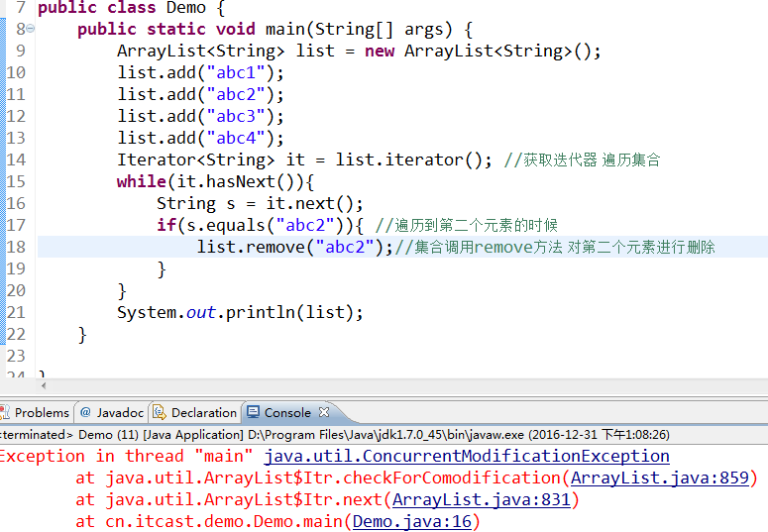Select the Console tab

point(287,412)
